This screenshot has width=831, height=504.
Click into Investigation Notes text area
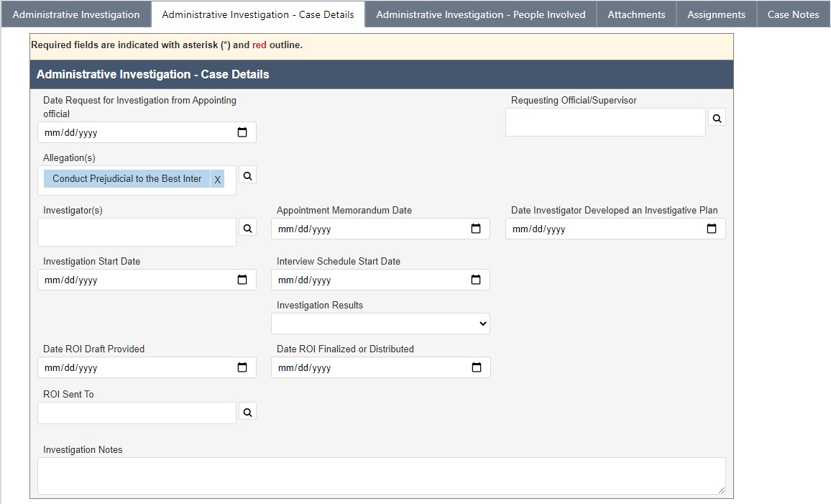(x=382, y=476)
